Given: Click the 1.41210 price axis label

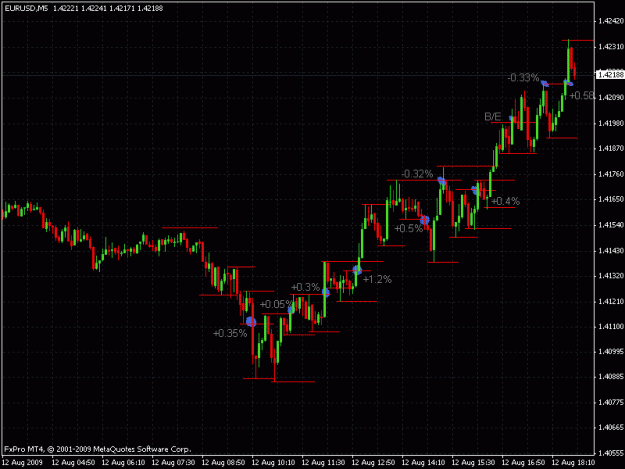Looking at the screenshot, I should 611,302.
